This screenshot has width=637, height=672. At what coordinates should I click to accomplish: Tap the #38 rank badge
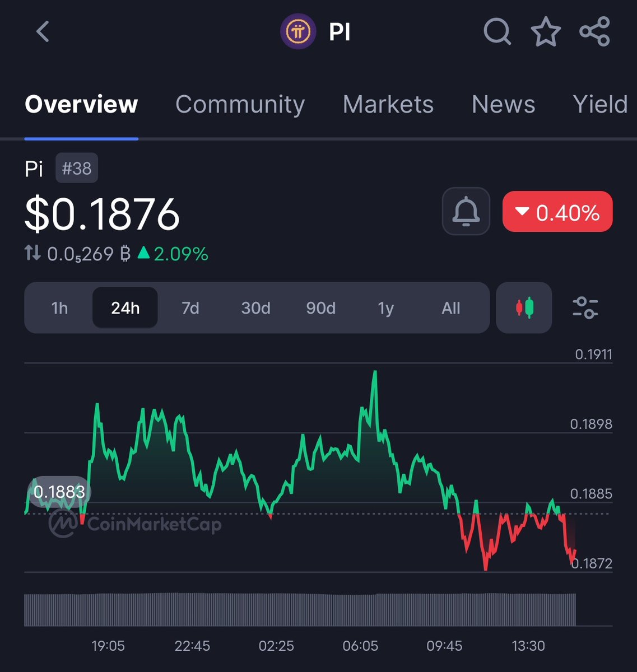point(77,168)
